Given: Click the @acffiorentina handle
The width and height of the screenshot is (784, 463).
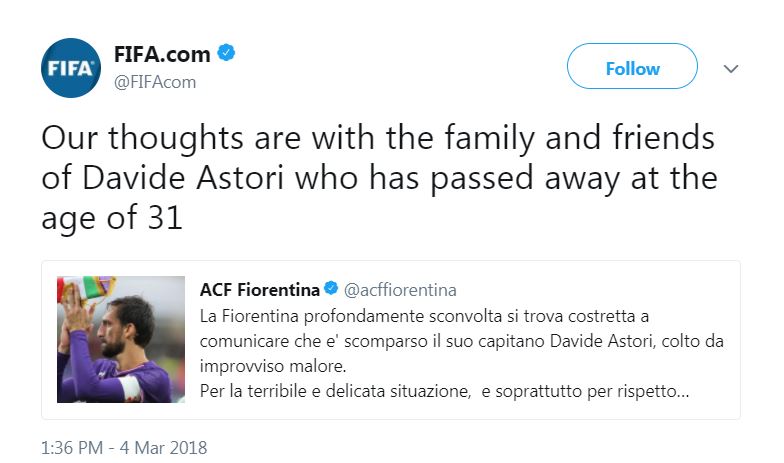Looking at the screenshot, I should (x=400, y=290).
